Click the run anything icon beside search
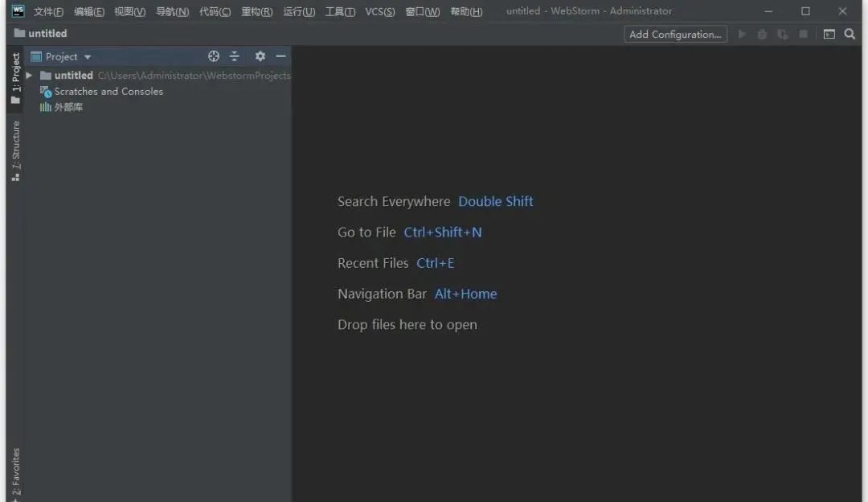The width and height of the screenshot is (868, 502). point(829,34)
